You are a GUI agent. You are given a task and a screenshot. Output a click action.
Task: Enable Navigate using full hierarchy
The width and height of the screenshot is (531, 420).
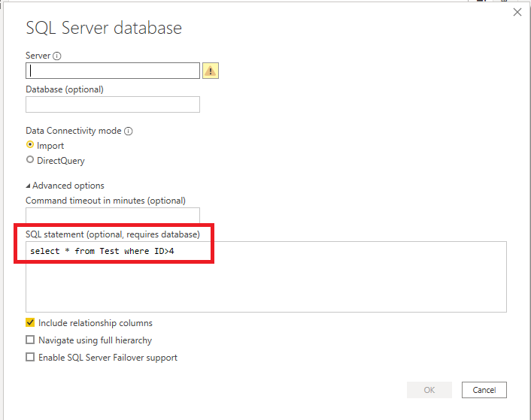(x=30, y=340)
